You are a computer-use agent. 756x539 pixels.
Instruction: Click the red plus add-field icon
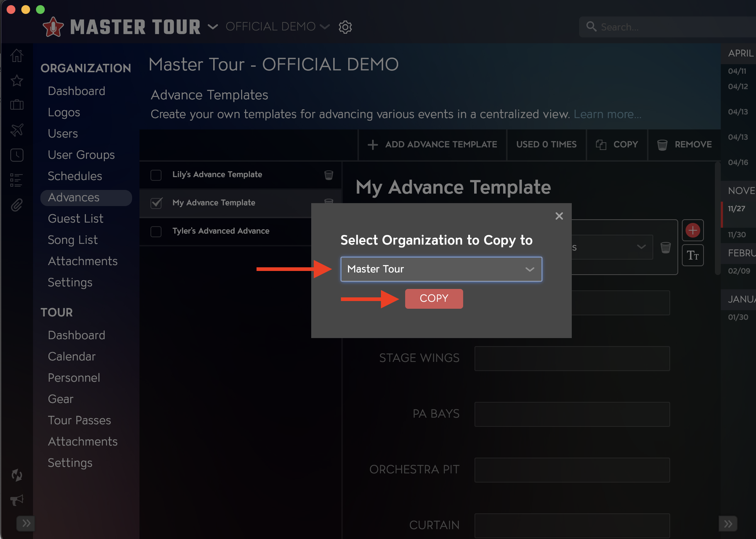point(693,230)
